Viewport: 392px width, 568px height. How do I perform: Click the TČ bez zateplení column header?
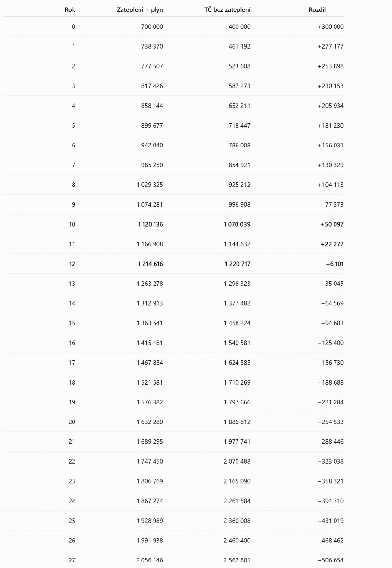pos(227,10)
